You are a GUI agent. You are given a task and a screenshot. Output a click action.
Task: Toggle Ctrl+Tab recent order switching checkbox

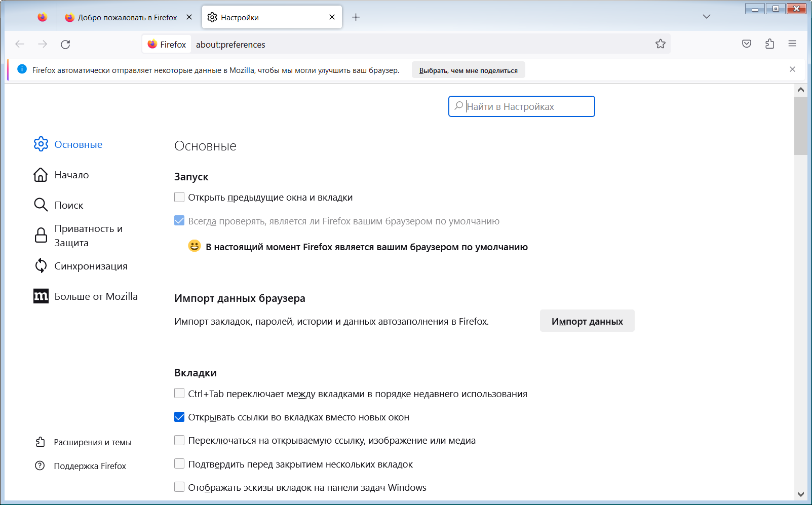point(179,394)
